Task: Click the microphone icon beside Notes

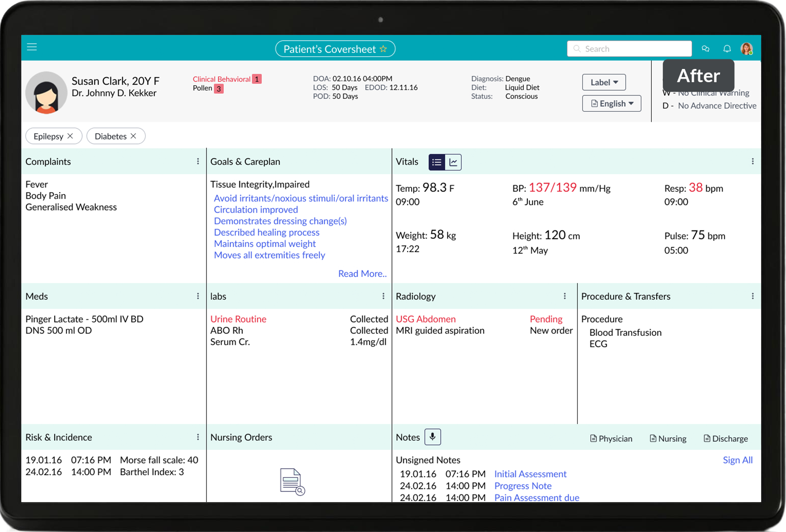Action: tap(433, 437)
